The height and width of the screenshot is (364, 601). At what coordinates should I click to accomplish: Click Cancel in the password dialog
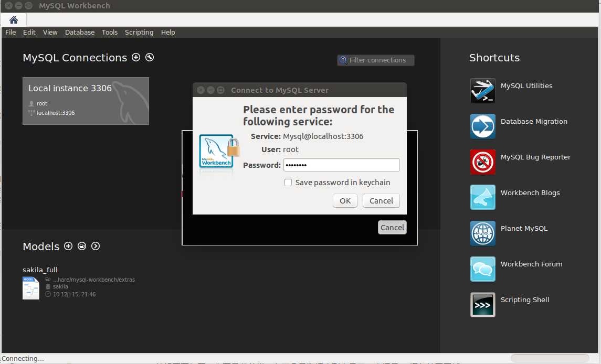(382, 201)
